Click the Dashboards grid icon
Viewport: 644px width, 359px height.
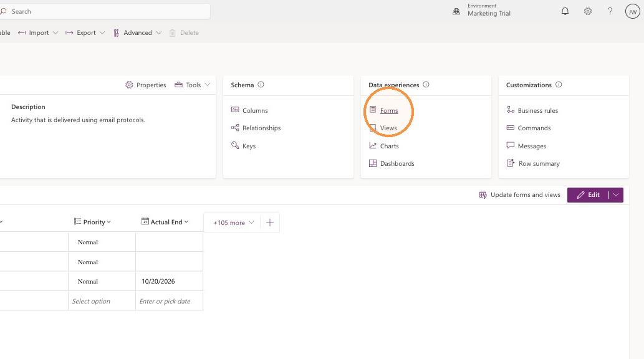373,163
